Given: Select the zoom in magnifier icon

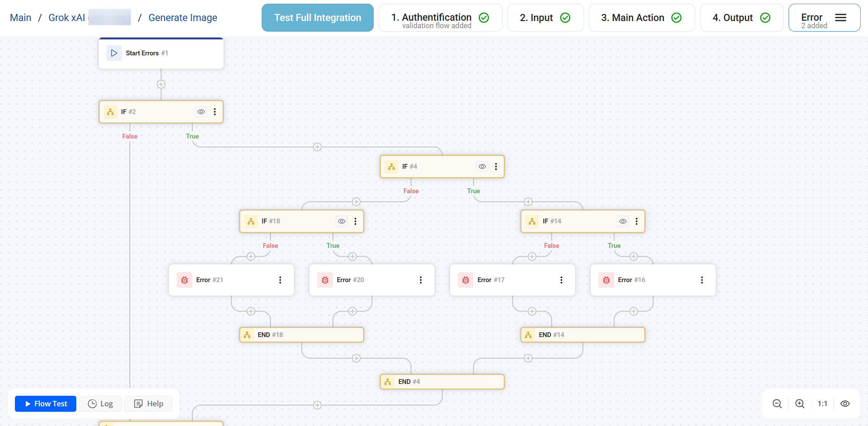Looking at the screenshot, I should tap(800, 404).
